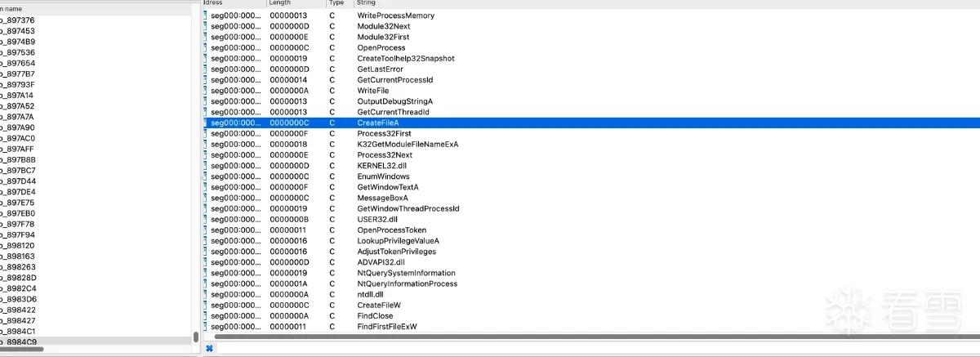
Task: Select the GetCurrentProcessId string
Action: [x=591, y=80]
